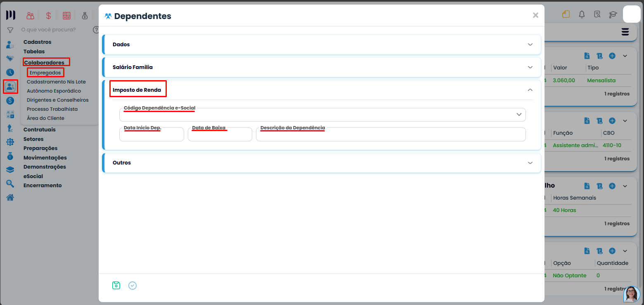644x305 pixels.
Task: Click the Descrição da Dependência field
Action: click(x=391, y=134)
